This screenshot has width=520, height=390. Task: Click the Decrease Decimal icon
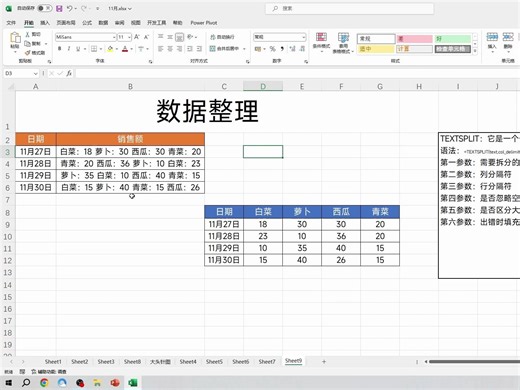(302, 49)
